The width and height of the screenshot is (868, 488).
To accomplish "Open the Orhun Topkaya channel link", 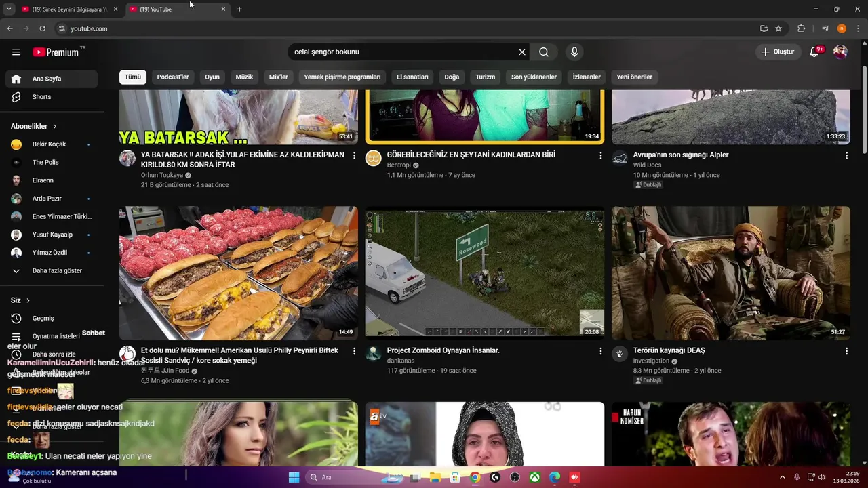I will click(x=162, y=175).
